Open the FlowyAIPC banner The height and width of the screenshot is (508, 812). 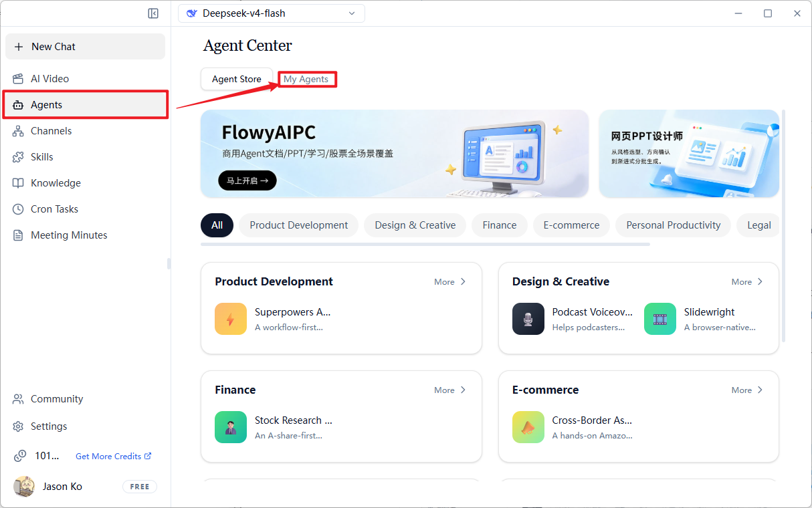click(x=395, y=154)
